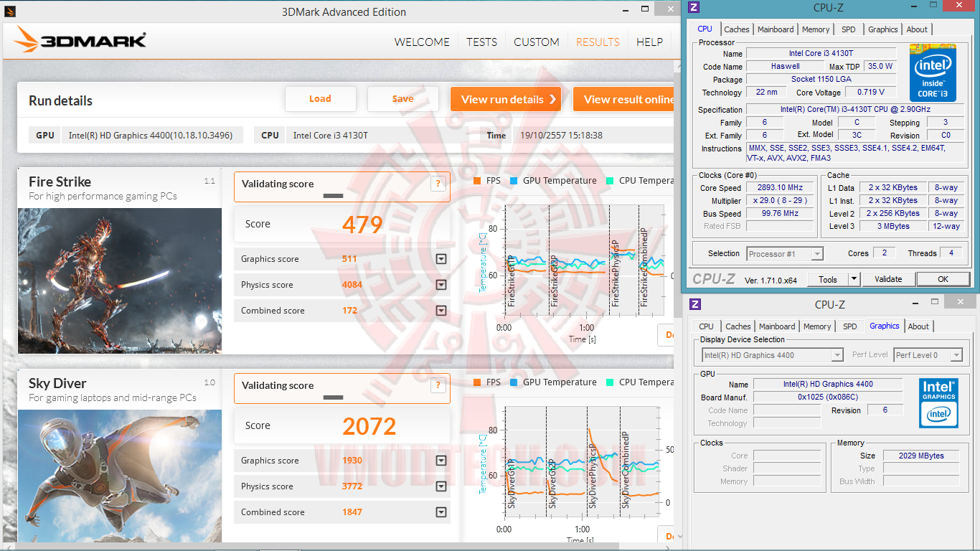Switch to Caches tab in the Processor CPU-Z window
The image size is (980, 551).
737,29
